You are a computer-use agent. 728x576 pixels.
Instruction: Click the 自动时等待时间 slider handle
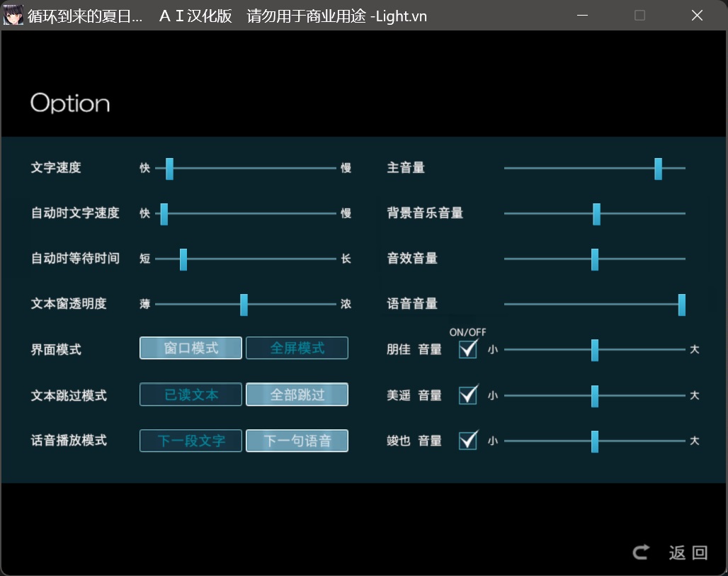183,259
